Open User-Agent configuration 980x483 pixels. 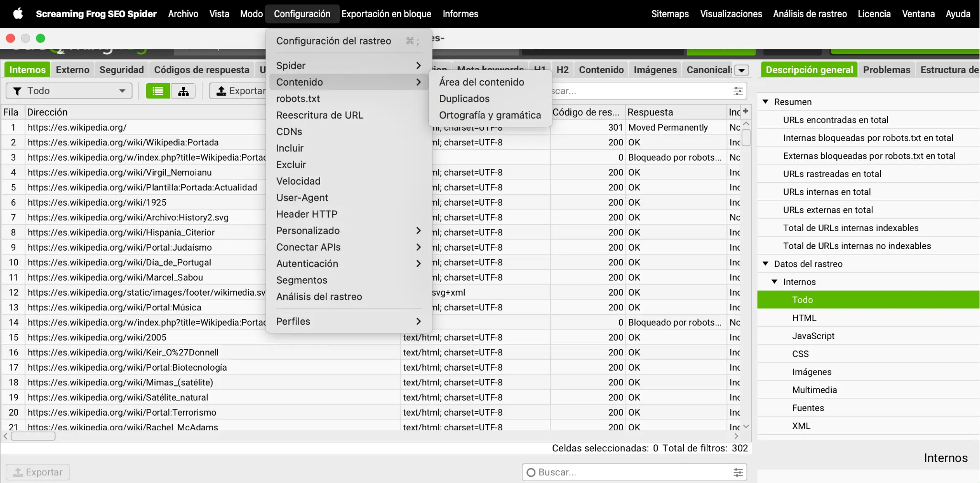click(x=349, y=198)
